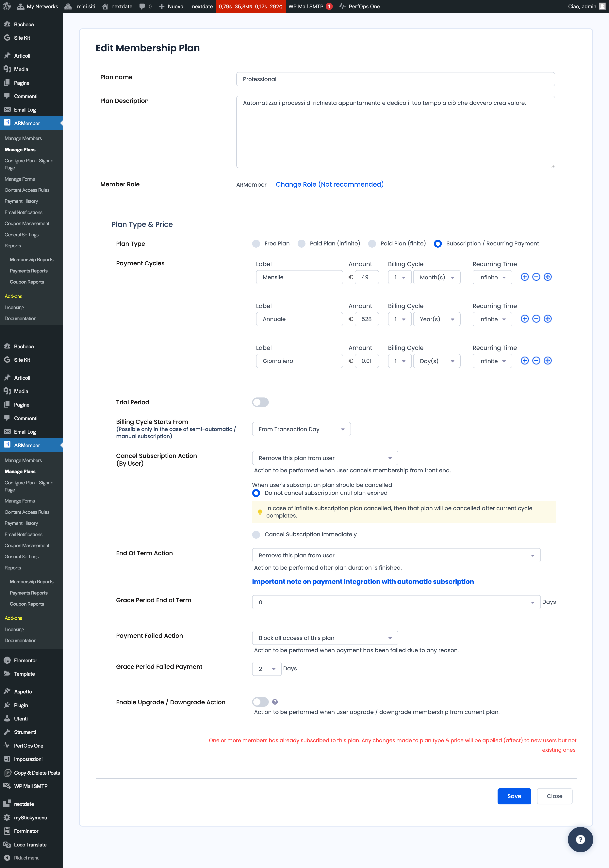Select Cancel Subscription Immediately option
Screen dimensions: 609x868
(256, 534)
